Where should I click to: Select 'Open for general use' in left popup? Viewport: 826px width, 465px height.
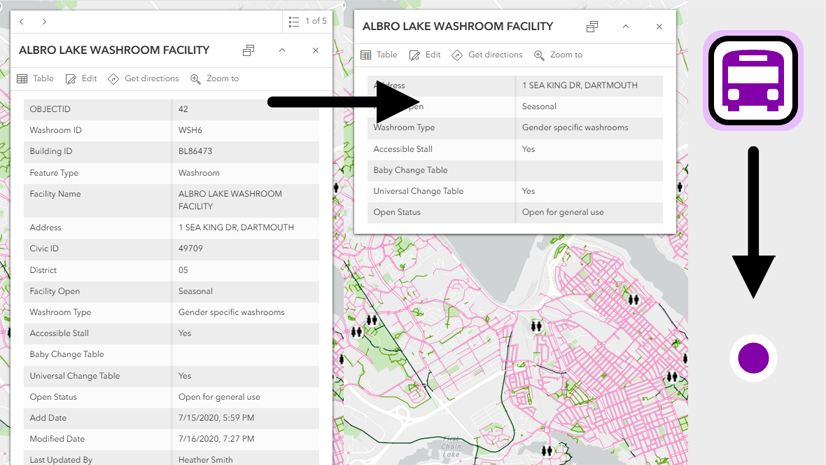click(219, 397)
